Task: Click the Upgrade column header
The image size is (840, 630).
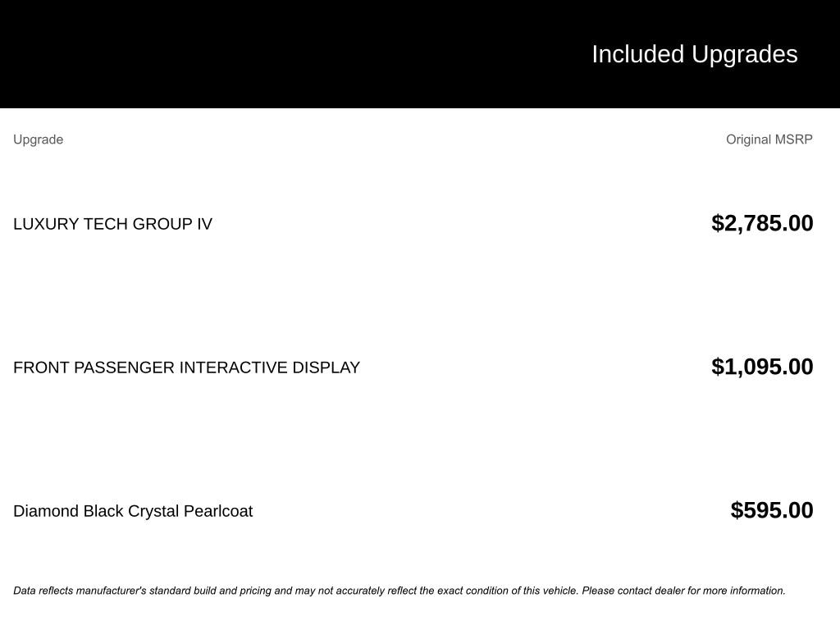Action: tap(38, 139)
